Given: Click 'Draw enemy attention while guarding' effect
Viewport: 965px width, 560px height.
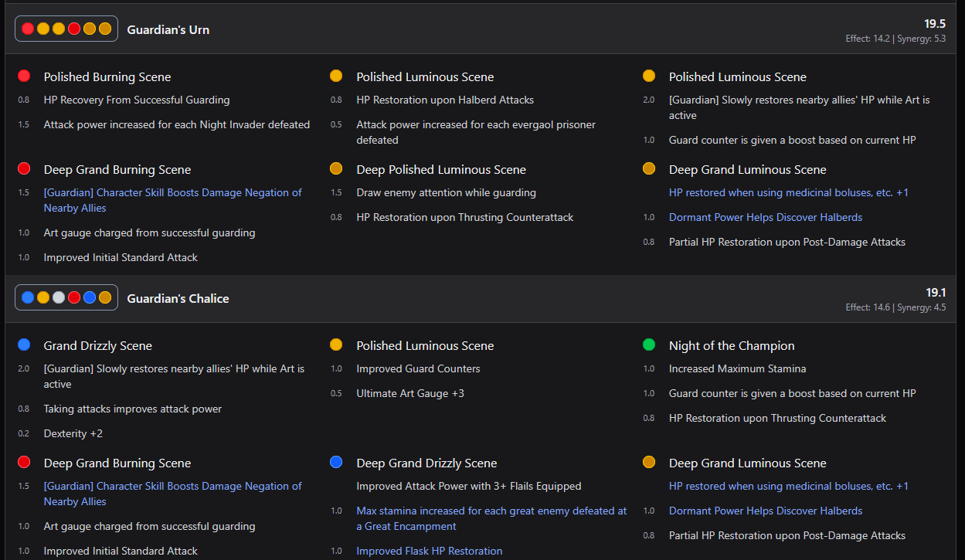Looking at the screenshot, I should pyautogui.click(x=446, y=192).
